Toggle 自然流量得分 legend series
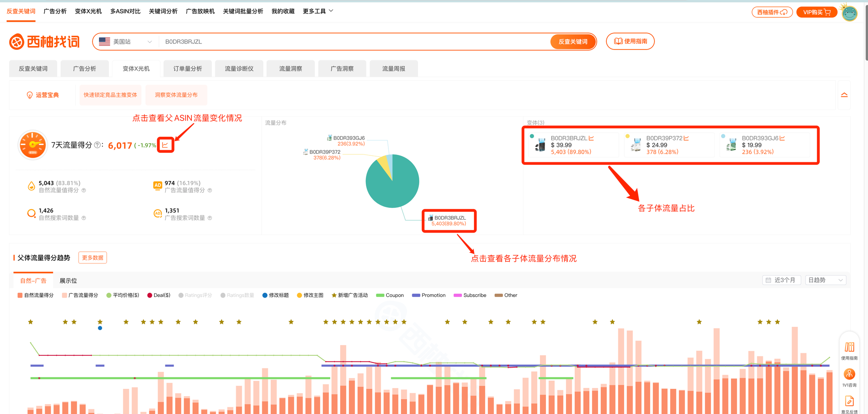The image size is (868, 414). coord(36,296)
